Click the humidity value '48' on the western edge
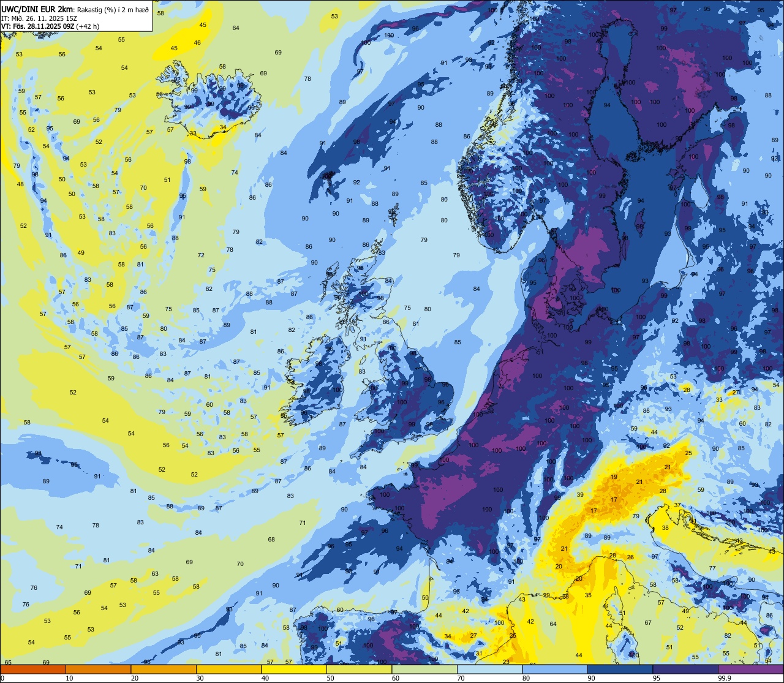The width and height of the screenshot is (784, 683). click(20, 184)
